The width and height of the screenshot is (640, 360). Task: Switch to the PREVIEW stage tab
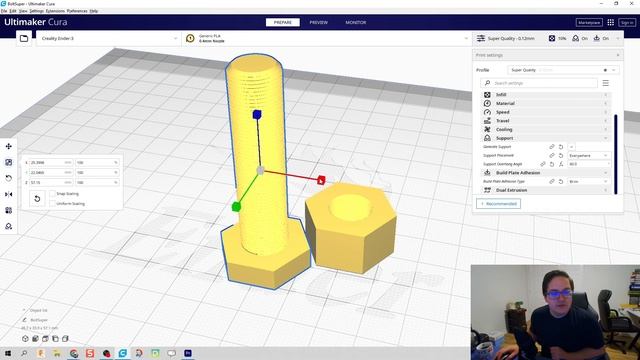318,22
